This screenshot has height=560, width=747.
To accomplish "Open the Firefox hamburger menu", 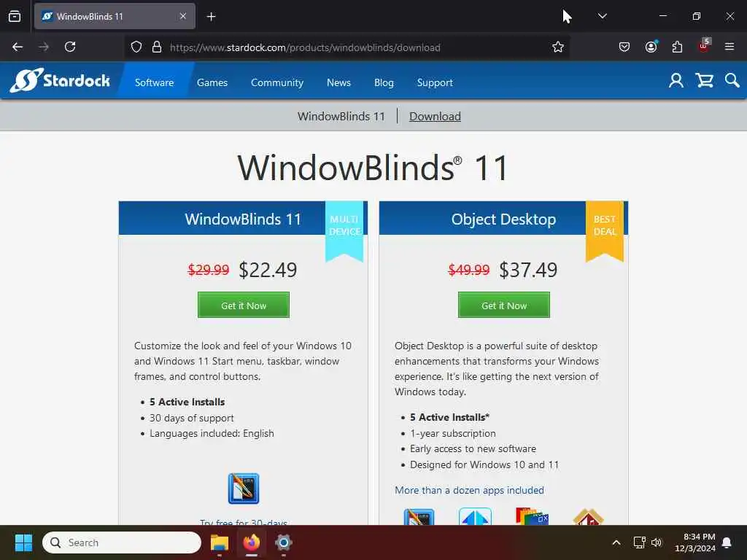I will coord(729,47).
